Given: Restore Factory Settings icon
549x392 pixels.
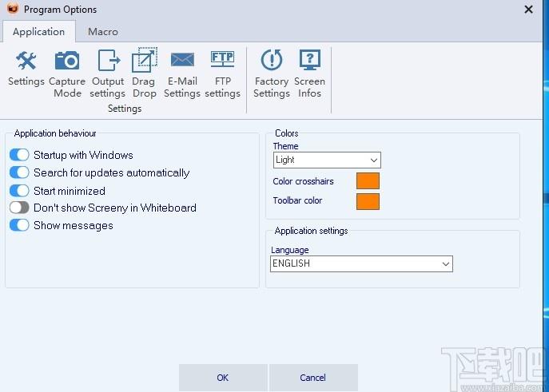Looking at the screenshot, I should [272, 60].
